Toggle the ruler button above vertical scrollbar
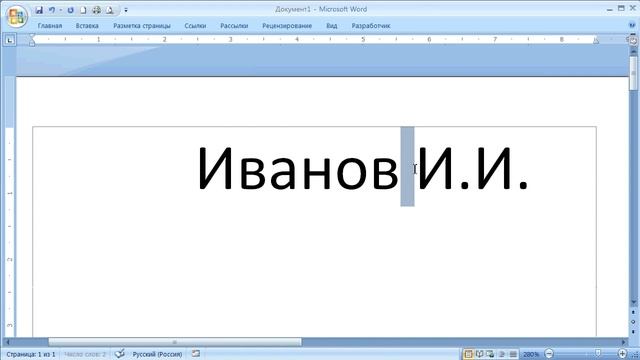This screenshot has height=360, width=640. click(633, 40)
